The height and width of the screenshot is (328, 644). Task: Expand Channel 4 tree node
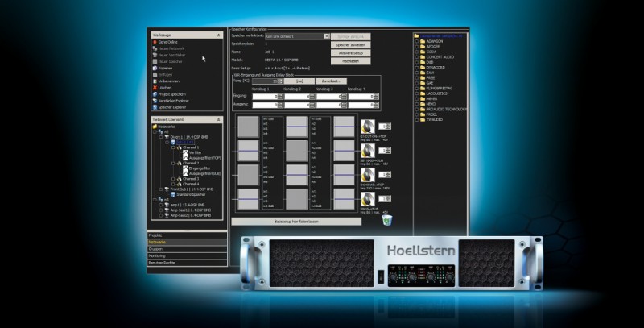pyautogui.click(x=173, y=184)
